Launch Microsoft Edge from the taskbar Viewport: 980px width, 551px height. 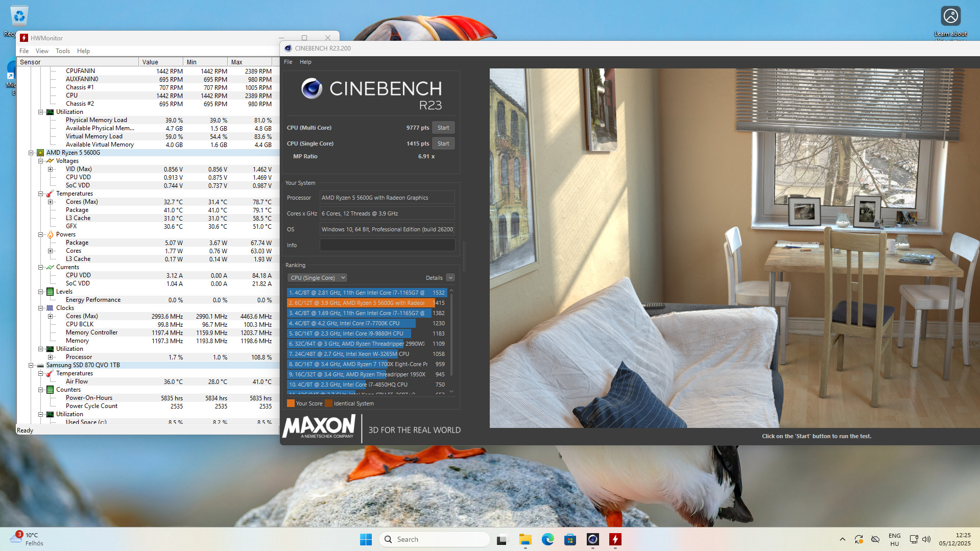click(x=547, y=539)
